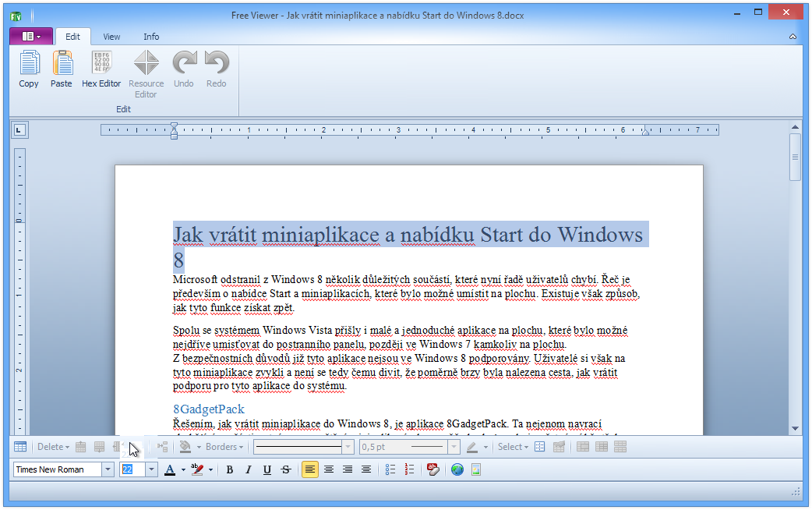This screenshot has height=510, width=812.
Task: Click the Times New Roman font name field
Action: tap(58, 469)
